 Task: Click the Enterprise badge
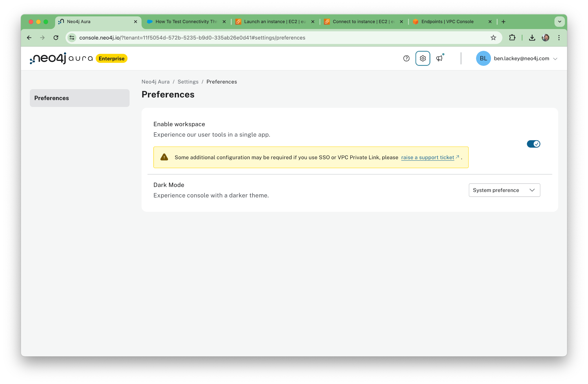(111, 58)
